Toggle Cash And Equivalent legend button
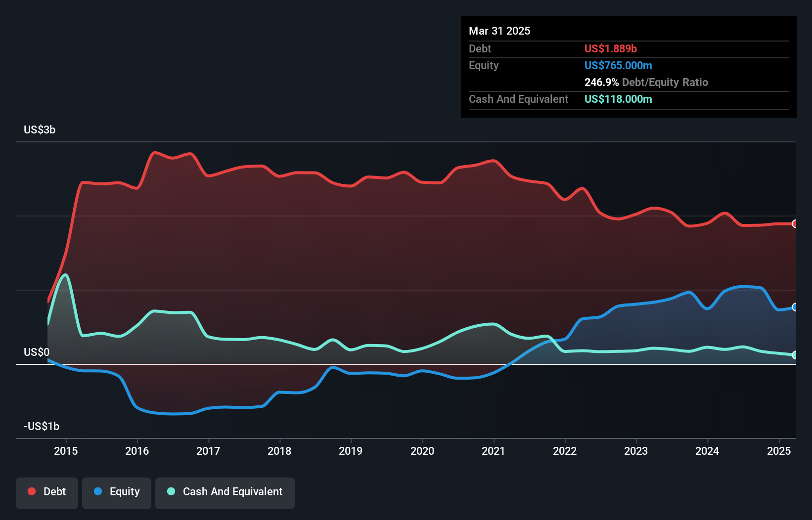Screen dimensions: 812x520 [225, 493]
